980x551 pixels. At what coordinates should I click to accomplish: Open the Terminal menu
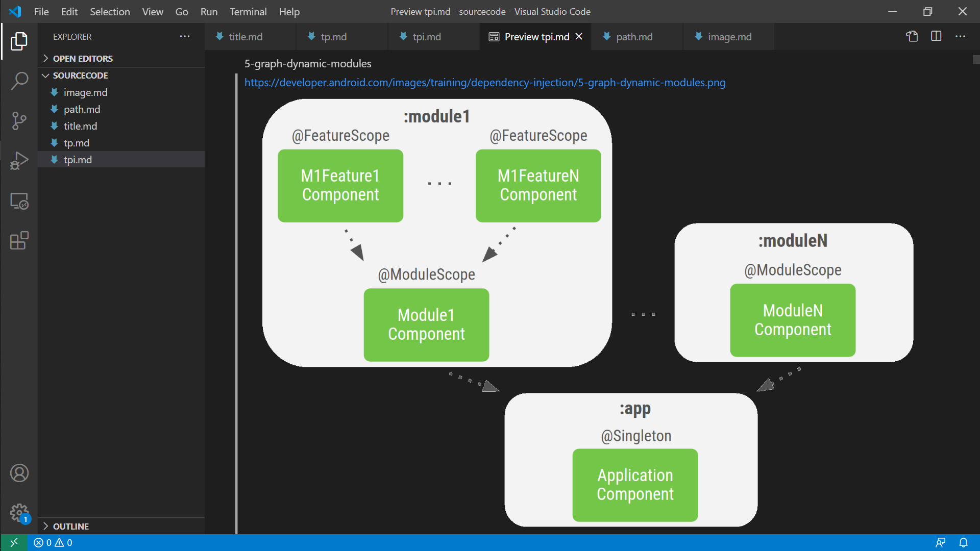pyautogui.click(x=248, y=11)
